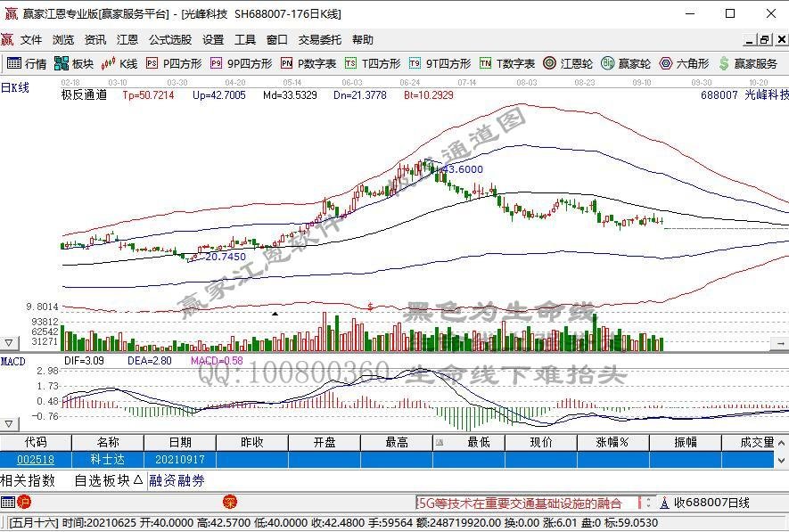Open the 行情 quotes view

27,63
